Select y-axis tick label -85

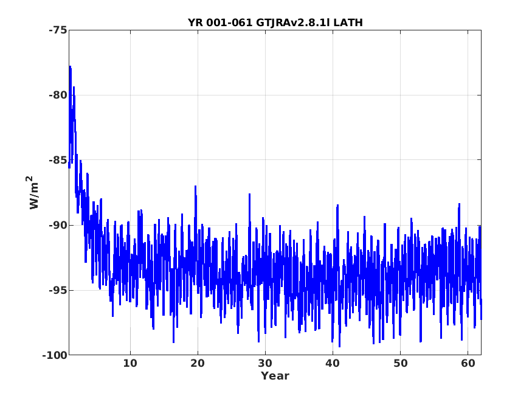58,160
